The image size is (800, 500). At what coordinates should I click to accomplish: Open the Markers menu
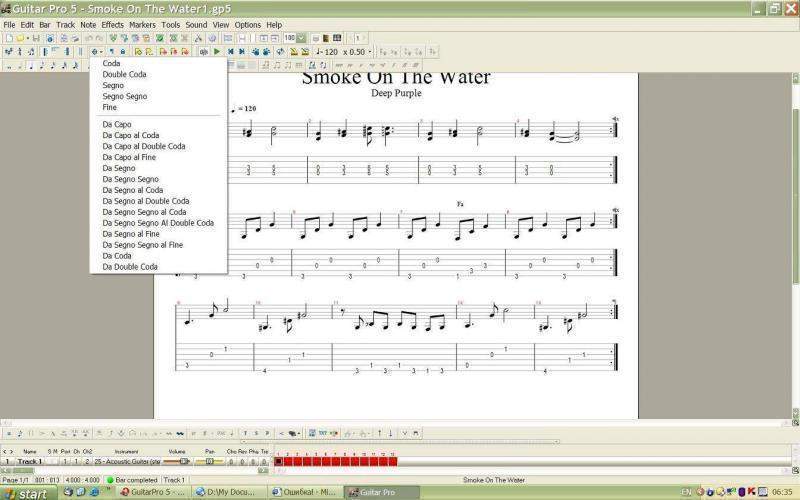pyautogui.click(x=142, y=24)
